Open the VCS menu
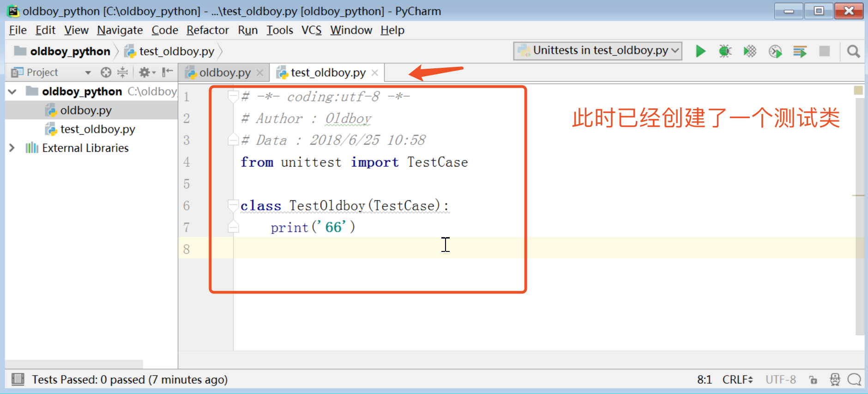The width and height of the screenshot is (868, 394). tap(312, 30)
